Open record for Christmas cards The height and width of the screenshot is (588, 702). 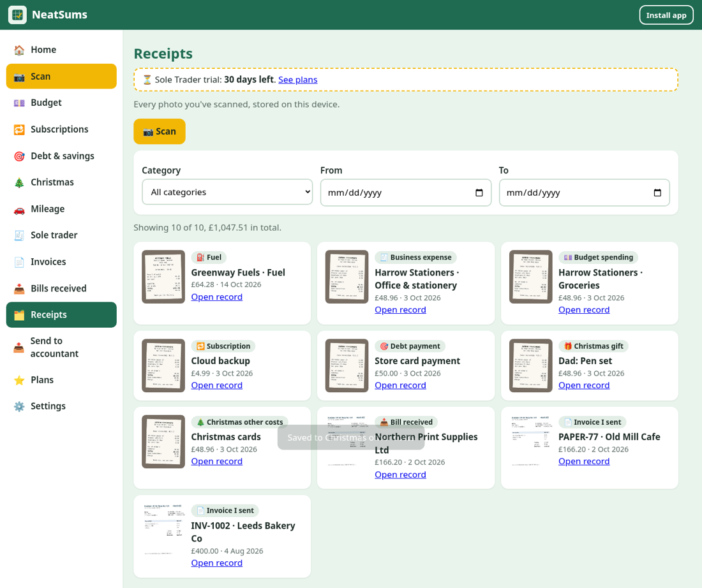point(217,461)
